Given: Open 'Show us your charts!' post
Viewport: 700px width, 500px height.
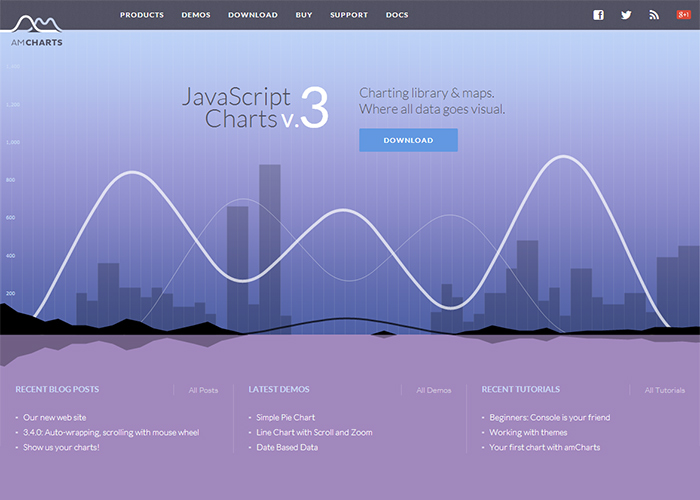Looking at the screenshot, I should coord(61,447).
